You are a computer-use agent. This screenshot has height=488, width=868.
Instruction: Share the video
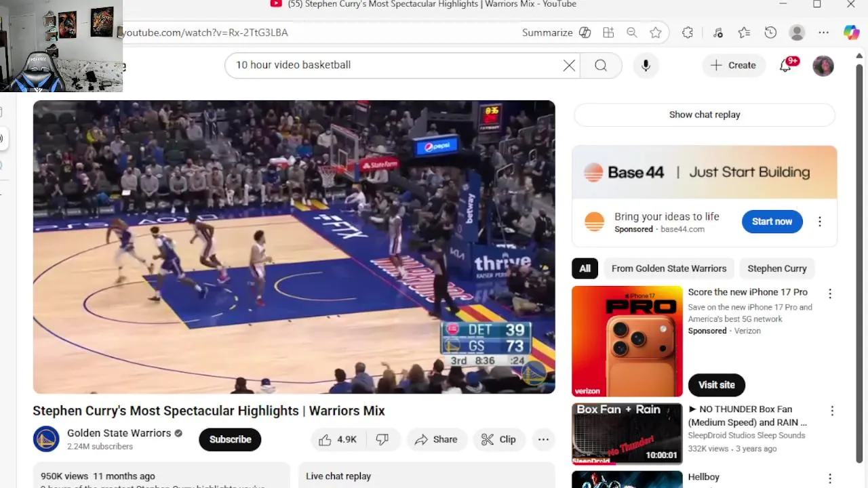coord(437,439)
